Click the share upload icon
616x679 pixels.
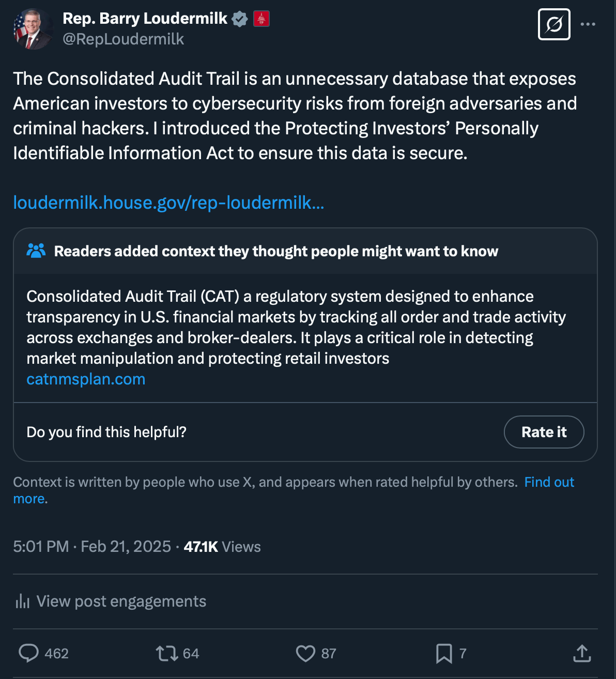pyautogui.click(x=582, y=653)
